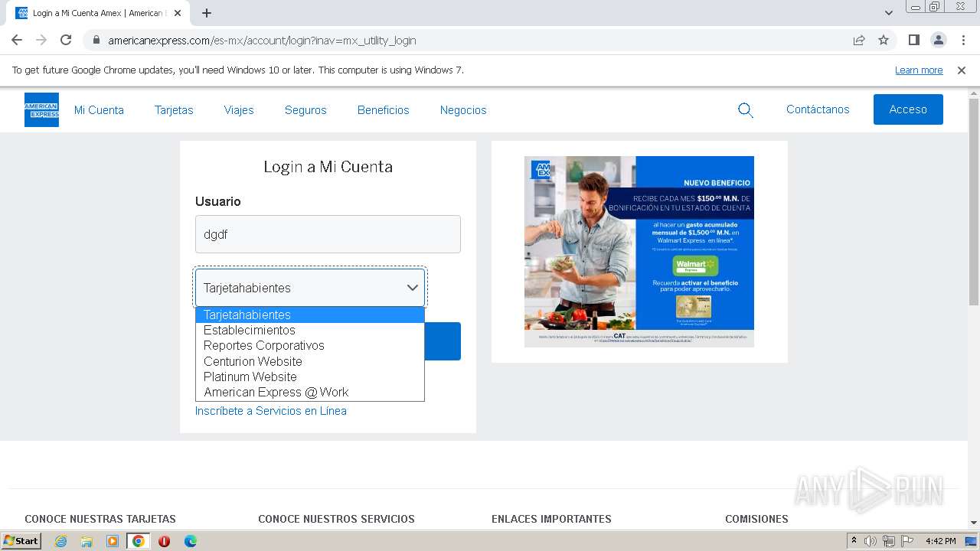The image size is (980, 551).
Task: Show hidden tray icons arrow
Action: point(854,541)
